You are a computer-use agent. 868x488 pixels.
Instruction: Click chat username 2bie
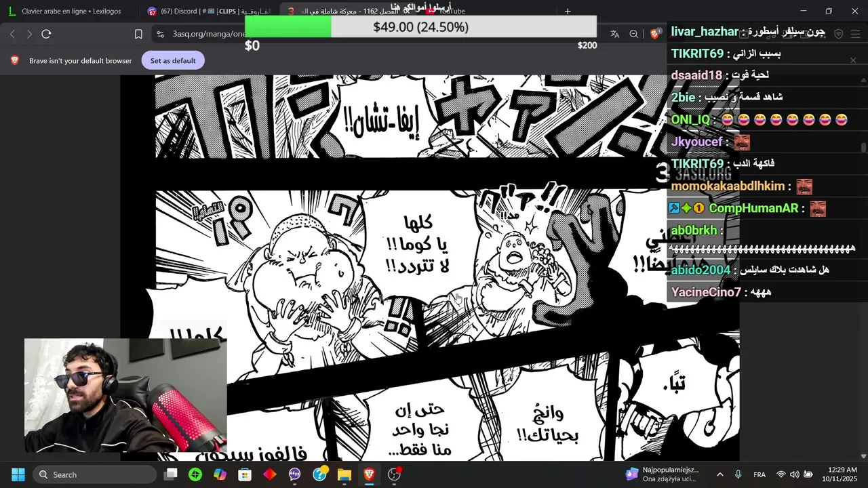pos(683,98)
